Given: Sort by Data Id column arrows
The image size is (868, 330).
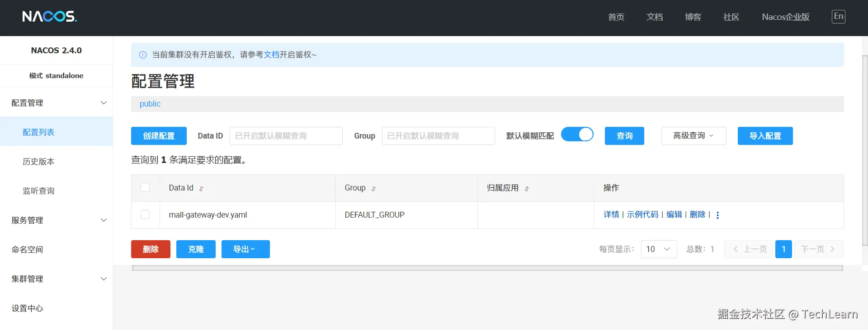Looking at the screenshot, I should [x=201, y=189].
